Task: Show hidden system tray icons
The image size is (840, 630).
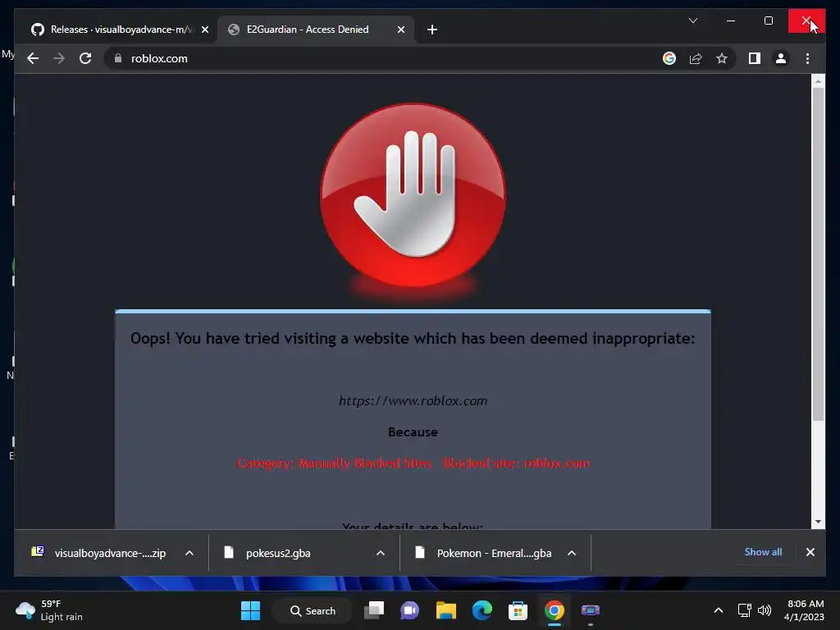Action: pos(719,610)
